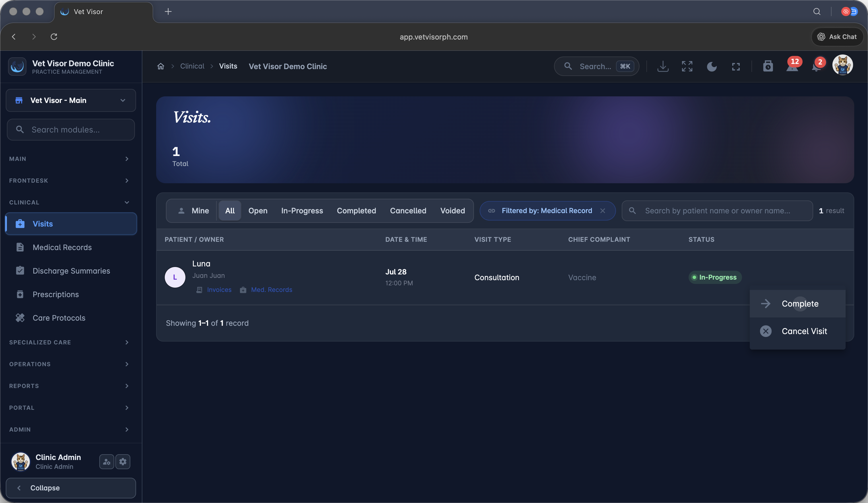Select the Mine filter tab
The height and width of the screenshot is (503, 868).
[193, 210]
